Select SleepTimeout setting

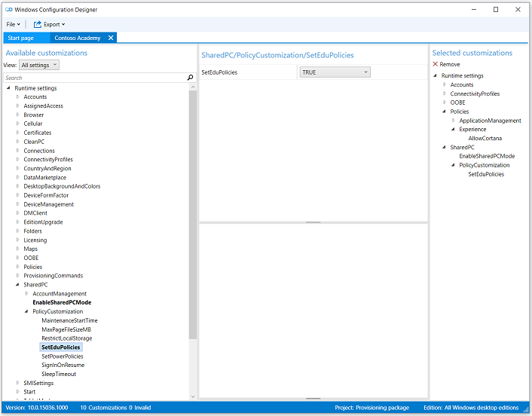click(x=59, y=374)
